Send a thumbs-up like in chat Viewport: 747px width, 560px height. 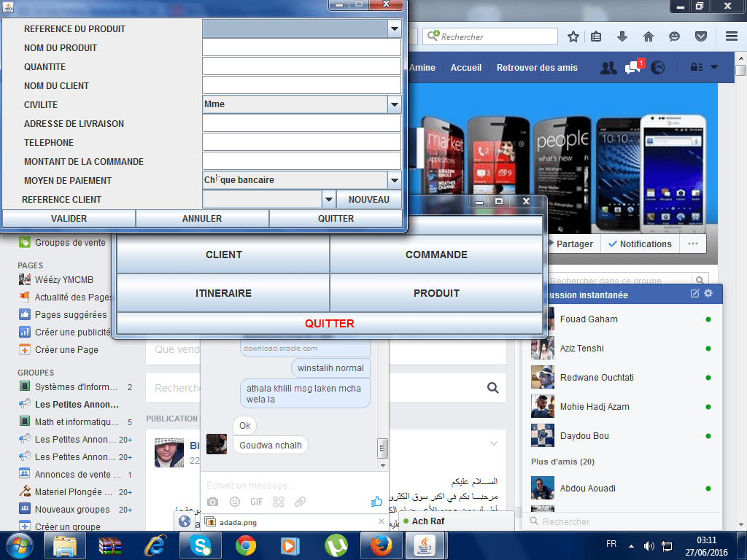(x=376, y=501)
